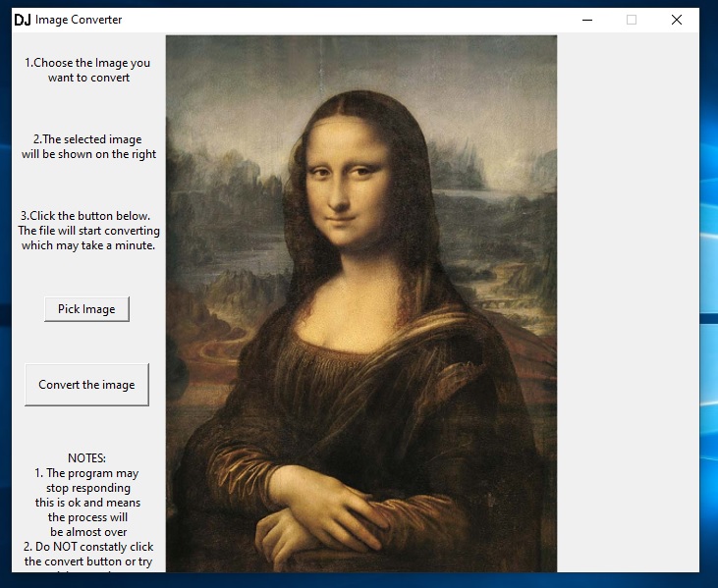Click the Mona Lisa preview image
Viewport: 718px width, 588px height.
[x=360, y=304]
